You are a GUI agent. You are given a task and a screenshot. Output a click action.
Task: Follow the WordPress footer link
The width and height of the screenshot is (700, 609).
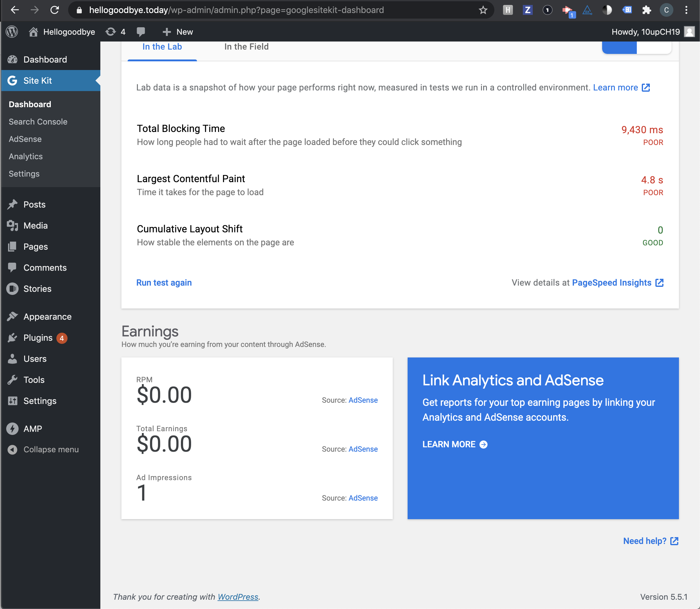[238, 597]
